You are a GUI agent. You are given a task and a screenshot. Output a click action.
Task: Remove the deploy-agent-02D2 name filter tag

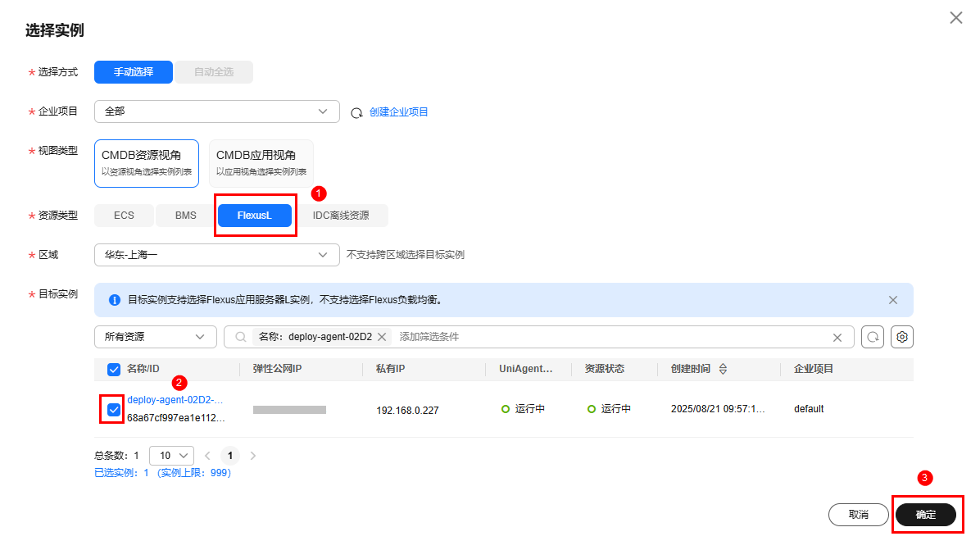(381, 336)
